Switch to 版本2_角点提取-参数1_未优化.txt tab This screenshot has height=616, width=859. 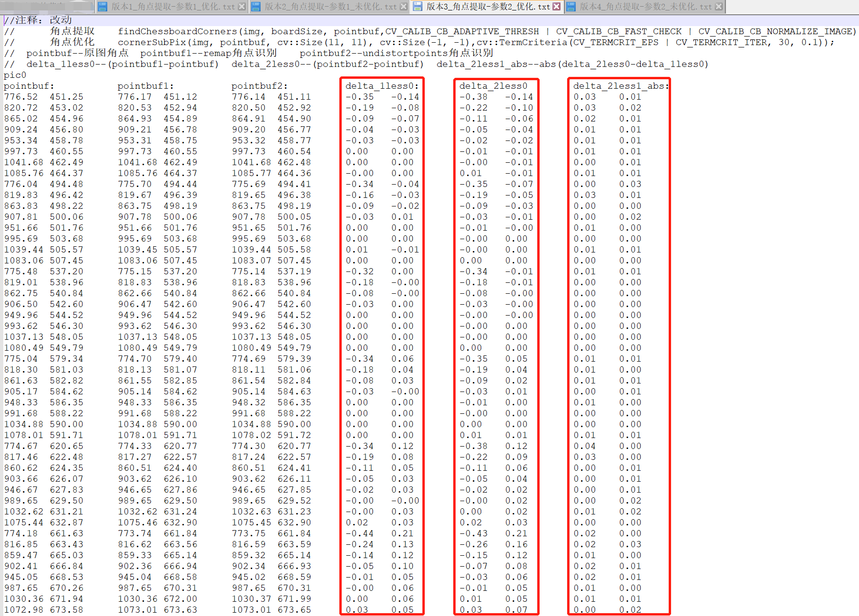click(327, 7)
